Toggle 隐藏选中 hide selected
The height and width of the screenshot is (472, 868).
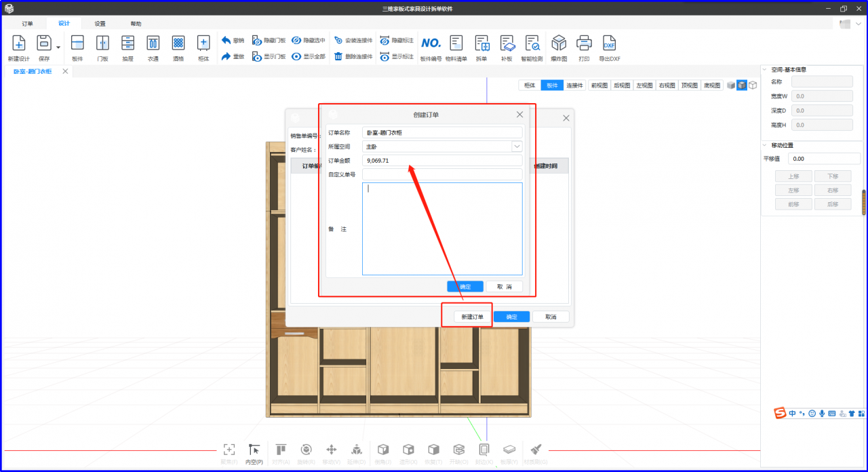[x=309, y=41]
